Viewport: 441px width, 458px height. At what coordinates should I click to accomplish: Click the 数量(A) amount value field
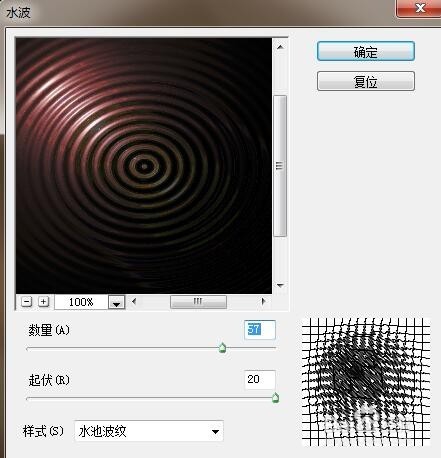pyautogui.click(x=260, y=330)
